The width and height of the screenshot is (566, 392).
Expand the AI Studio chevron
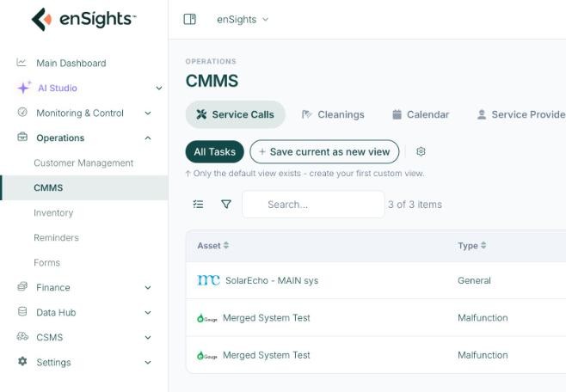(159, 88)
